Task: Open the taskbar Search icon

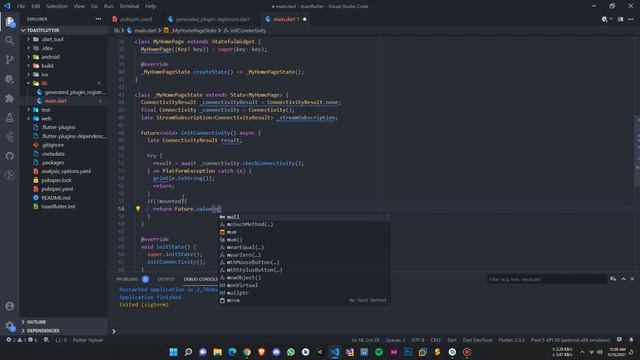Action: (188, 352)
